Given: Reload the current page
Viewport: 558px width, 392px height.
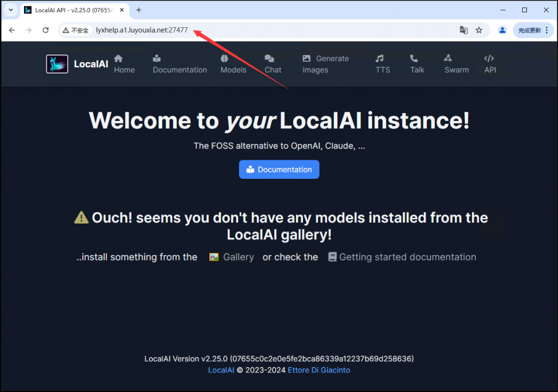Looking at the screenshot, I should [x=45, y=30].
